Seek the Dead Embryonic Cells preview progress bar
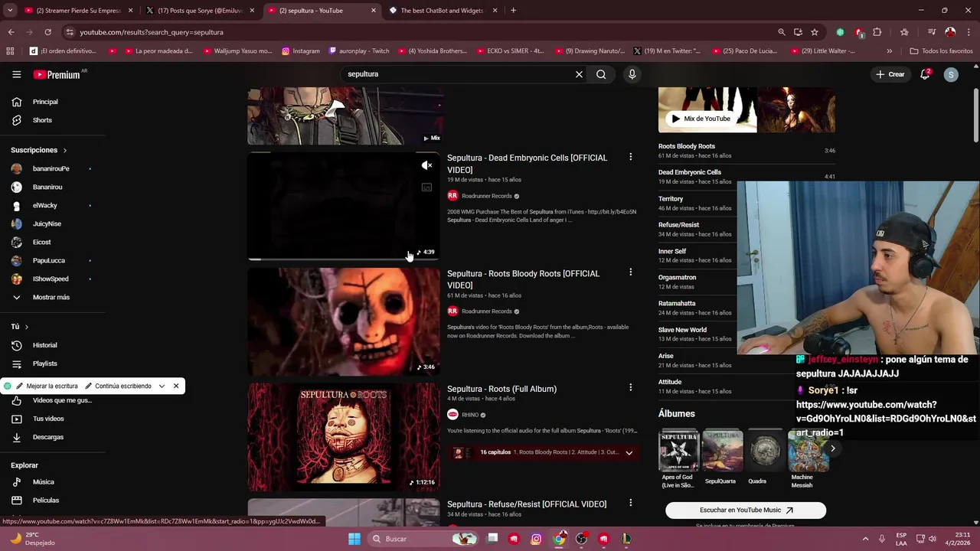Screen dimensions: 980x551 pos(344,259)
